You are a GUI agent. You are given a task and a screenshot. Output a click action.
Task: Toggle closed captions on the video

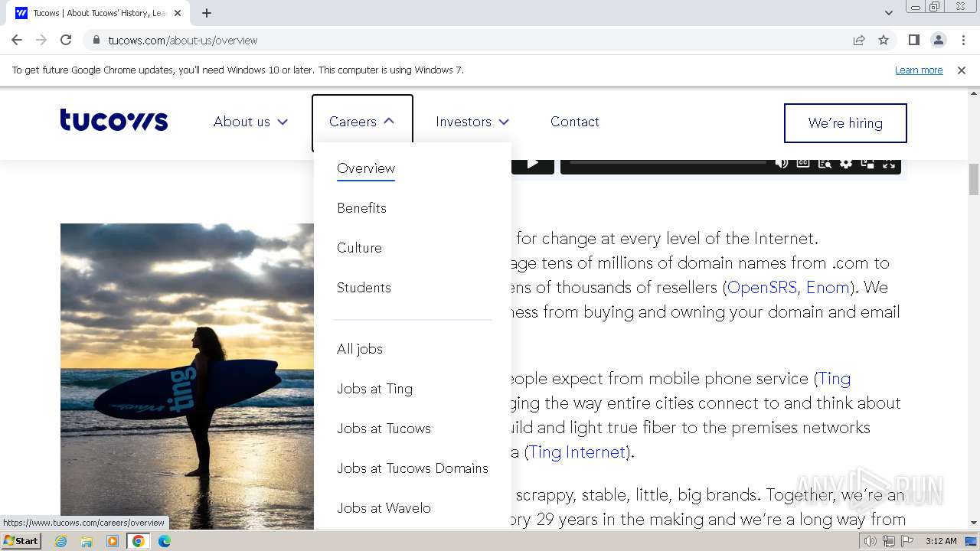point(803,163)
